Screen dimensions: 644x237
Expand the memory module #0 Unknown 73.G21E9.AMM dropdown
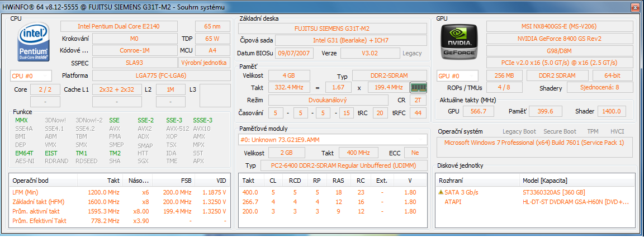(x=333, y=139)
